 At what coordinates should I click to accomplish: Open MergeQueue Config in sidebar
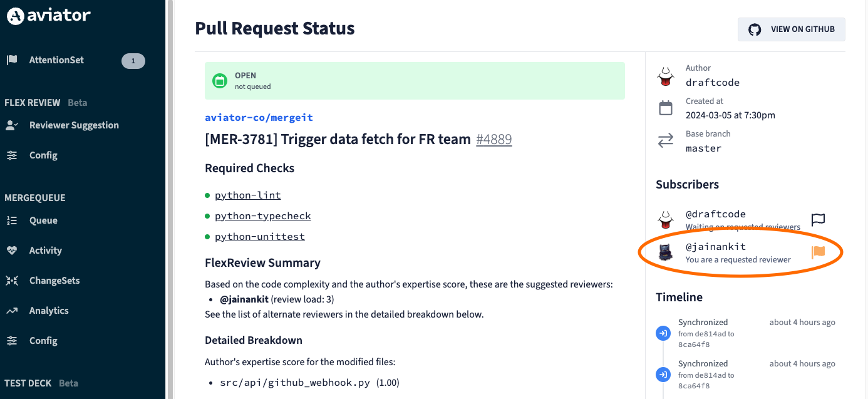click(43, 341)
